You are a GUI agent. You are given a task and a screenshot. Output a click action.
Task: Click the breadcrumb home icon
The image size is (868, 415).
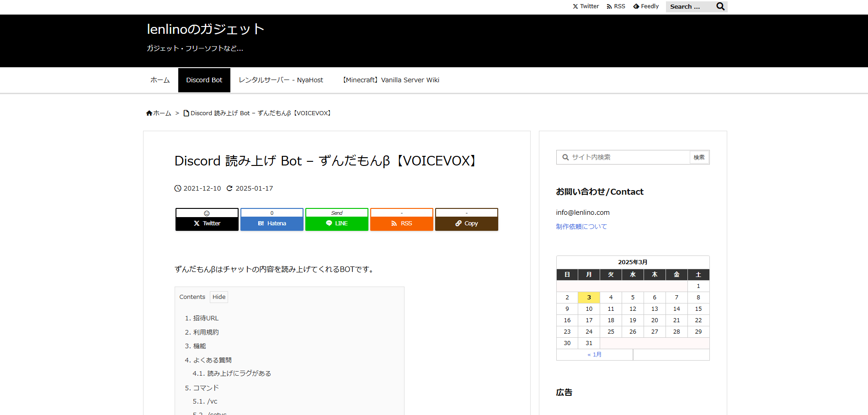pos(149,113)
